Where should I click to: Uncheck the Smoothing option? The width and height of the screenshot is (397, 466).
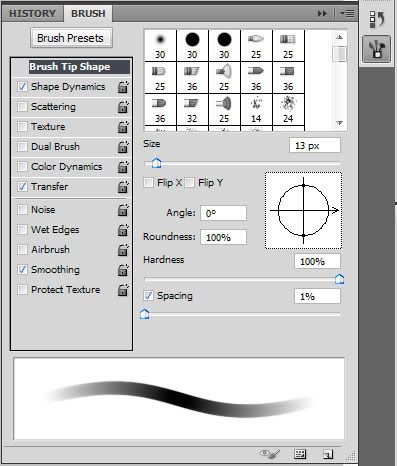(22, 269)
